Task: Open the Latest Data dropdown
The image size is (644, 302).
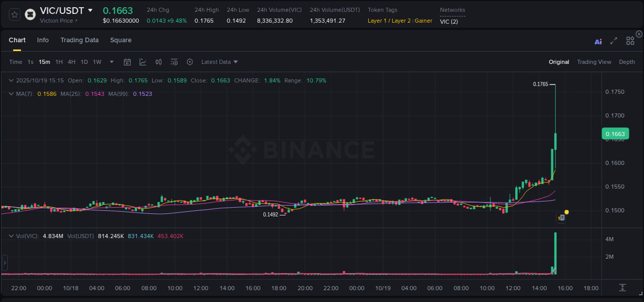Action: [219, 62]
